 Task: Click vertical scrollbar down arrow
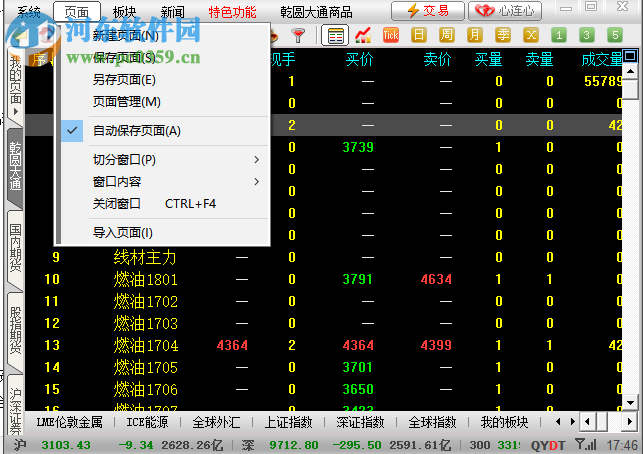tap(630, 403)
